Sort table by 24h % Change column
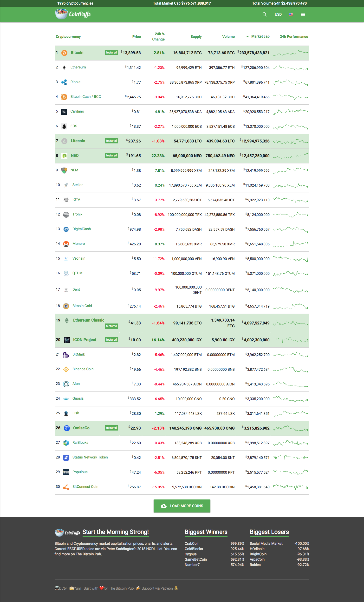Screen dimensions: 364x613 coord(158,37)
